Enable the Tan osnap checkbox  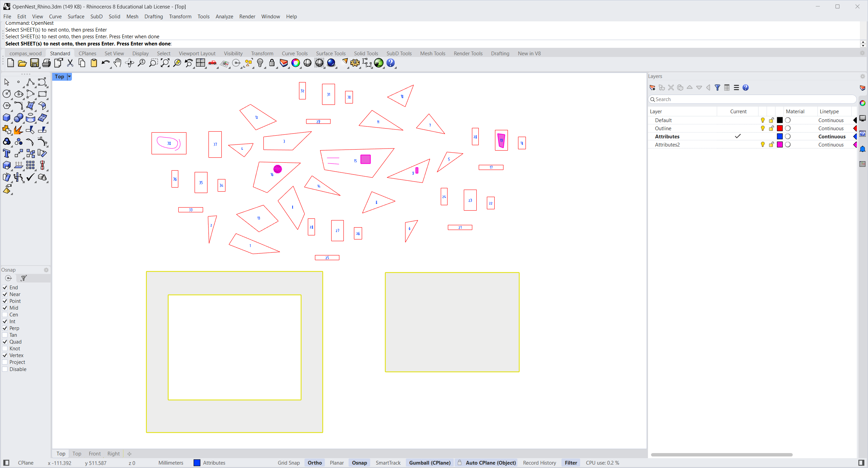tap(5, 335)
